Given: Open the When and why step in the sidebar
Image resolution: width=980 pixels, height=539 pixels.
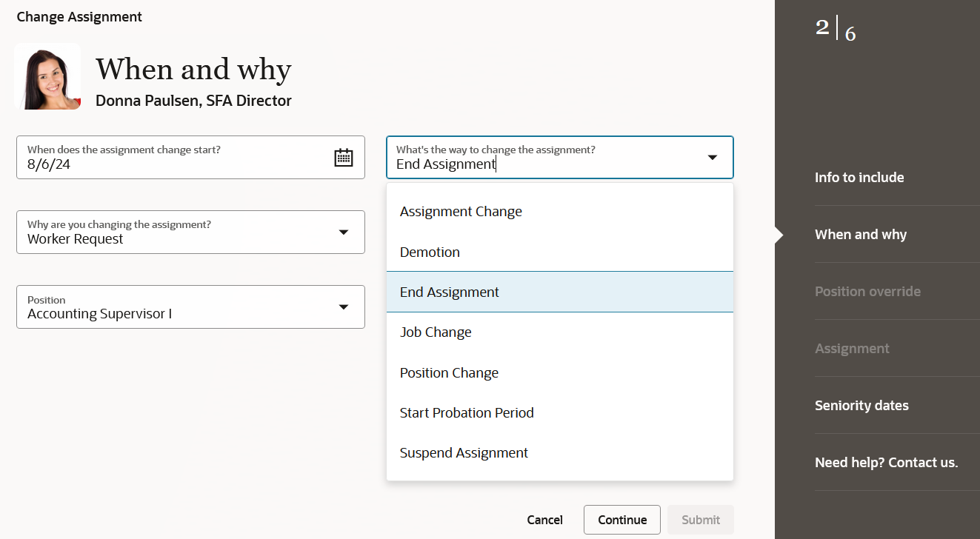Looking at the screenshot, I should [861, 234].
